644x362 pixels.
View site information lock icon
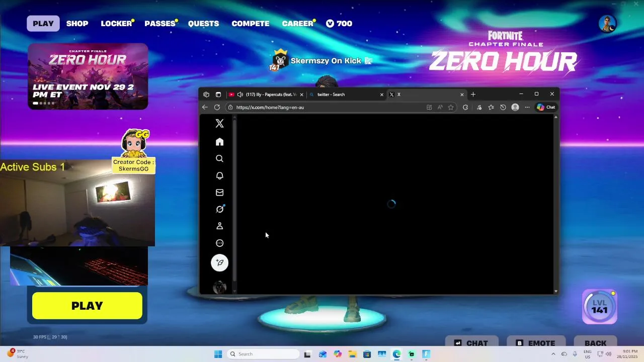(230, 107)
